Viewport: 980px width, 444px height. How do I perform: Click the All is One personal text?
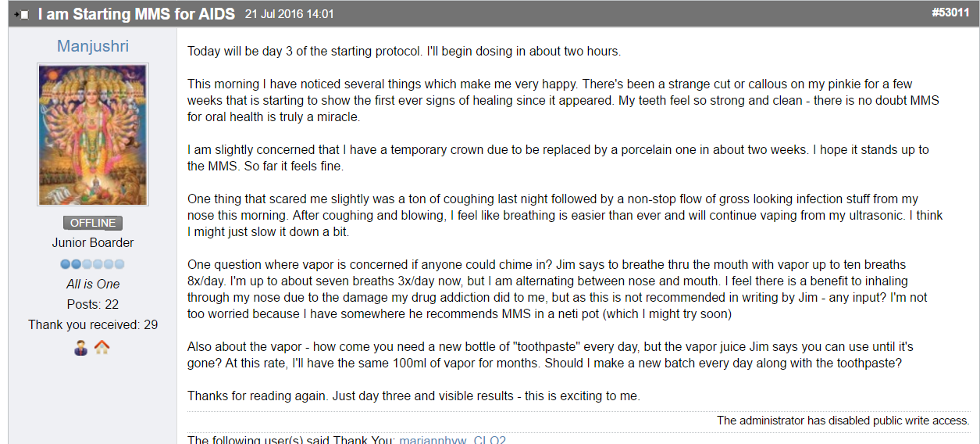(x=93, y=284)
